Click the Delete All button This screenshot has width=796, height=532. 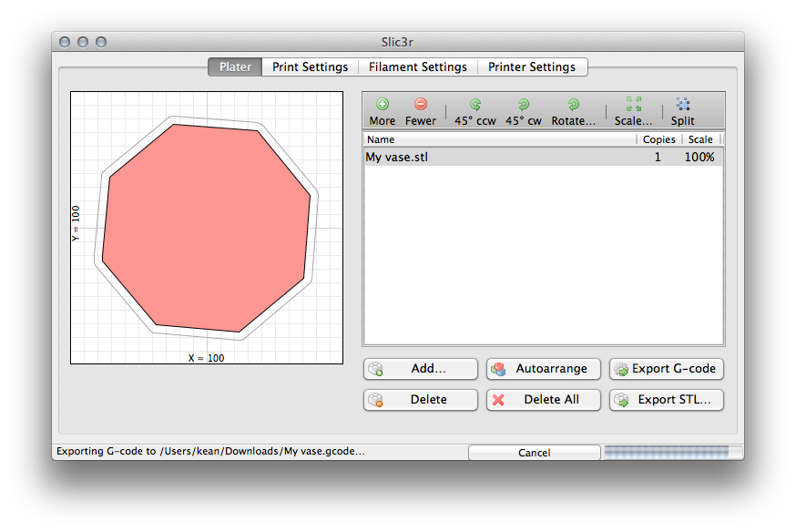tap(544, 399)
